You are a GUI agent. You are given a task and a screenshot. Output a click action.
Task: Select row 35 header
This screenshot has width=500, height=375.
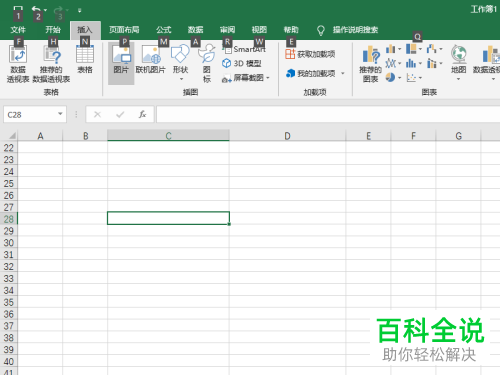(x=9, y=302)
